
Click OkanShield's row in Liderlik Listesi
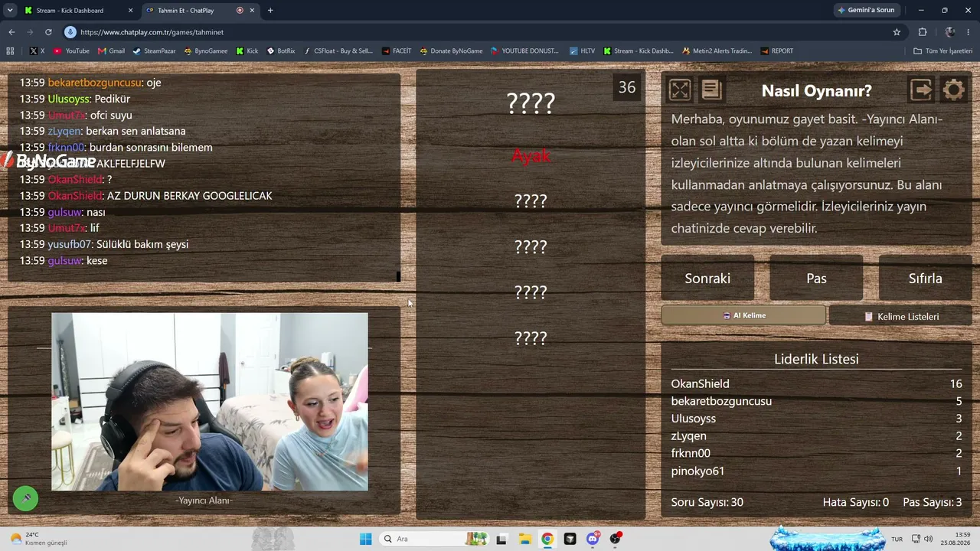click(816, 383)
